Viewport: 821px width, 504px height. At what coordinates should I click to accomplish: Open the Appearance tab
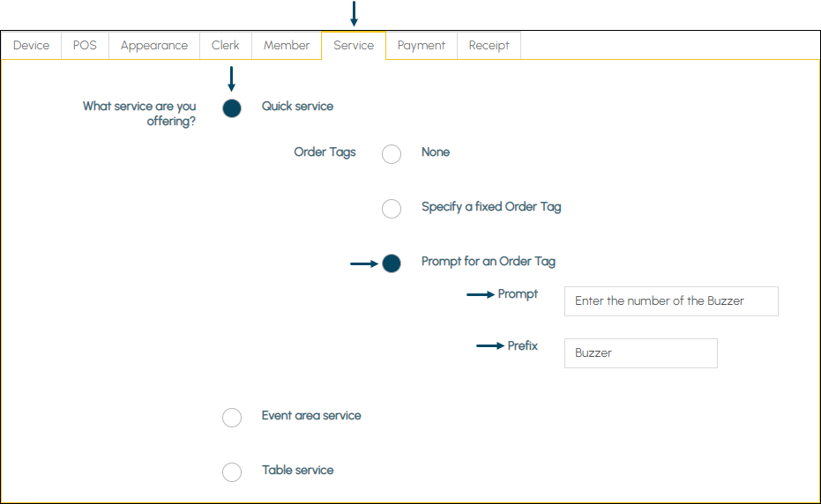point(154,46)
